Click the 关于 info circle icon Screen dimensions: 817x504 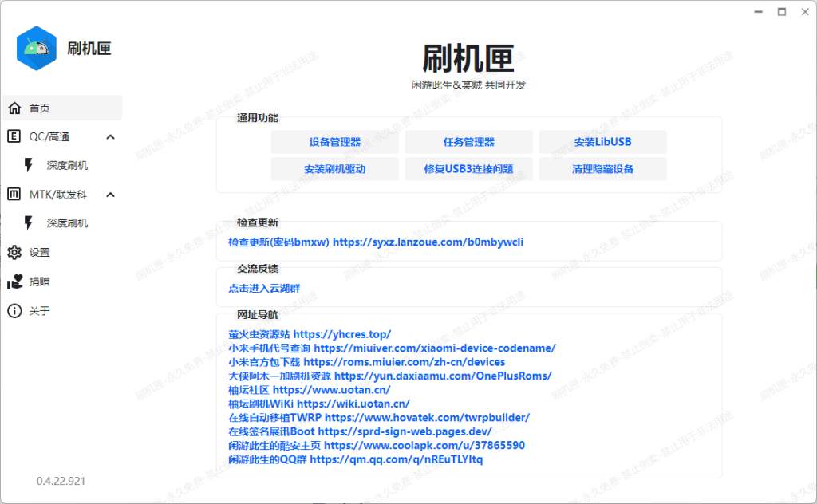click(x=14, y=310)
